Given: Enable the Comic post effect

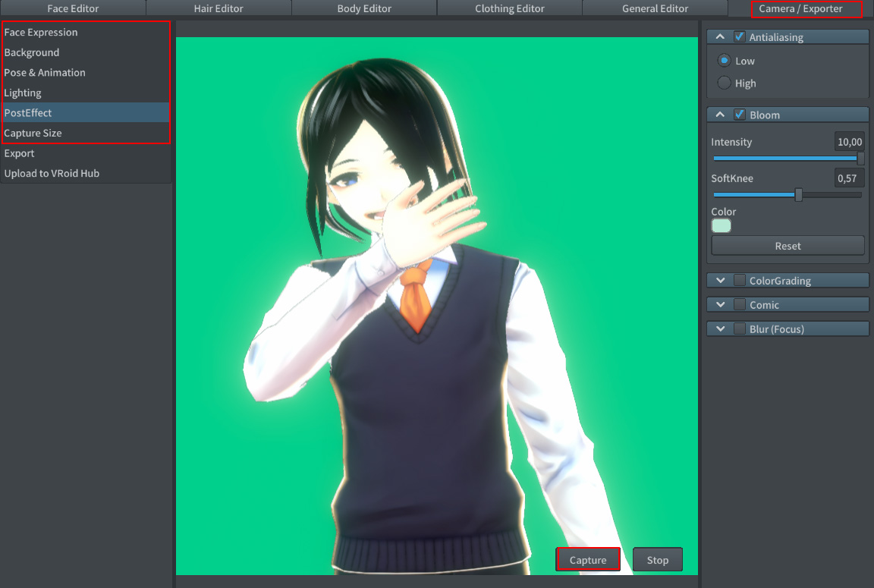Looking at the screenshot, I should pyautogui.click(x=739, y=304).
